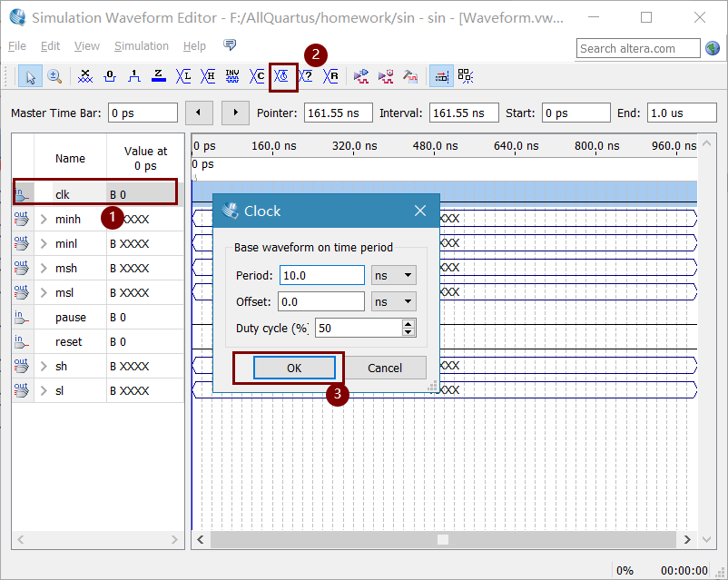Click the Value at 0 ps header

pyautogui.click(x=145, y=158)
